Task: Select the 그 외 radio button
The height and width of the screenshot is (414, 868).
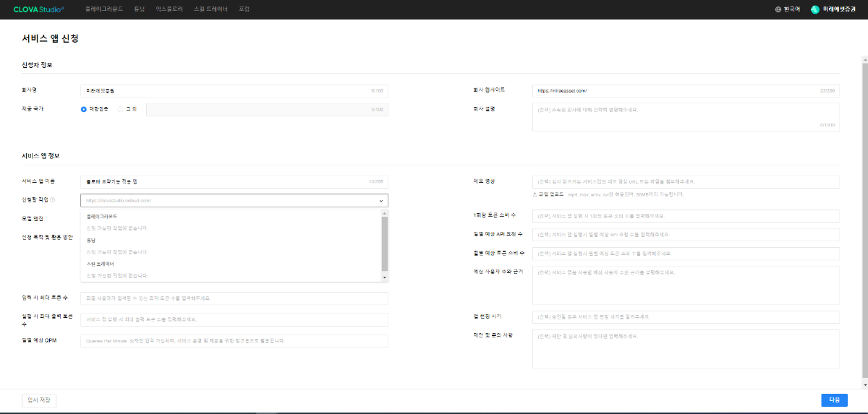Action: tap(120, 110)
